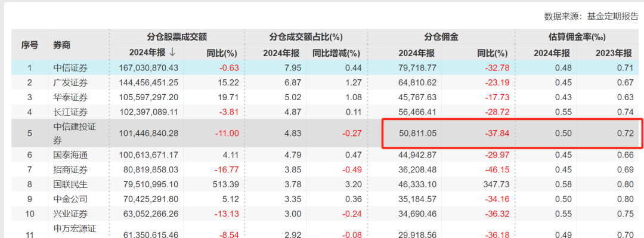The height and width of the screenshot is (238, 644).
Task: Click the 0.58 commission rate cell
Action: [x=563, y=184]
